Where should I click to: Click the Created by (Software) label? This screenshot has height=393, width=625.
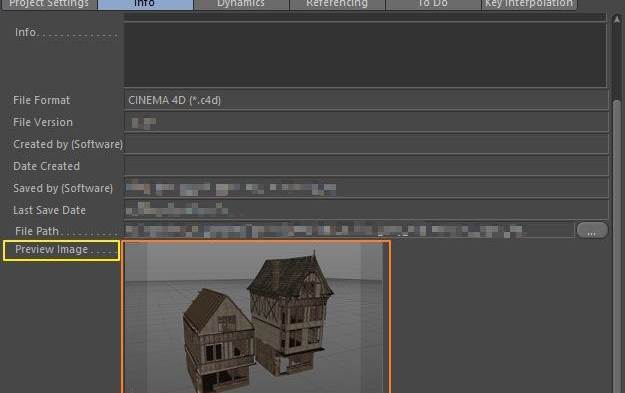click(68, 144)
